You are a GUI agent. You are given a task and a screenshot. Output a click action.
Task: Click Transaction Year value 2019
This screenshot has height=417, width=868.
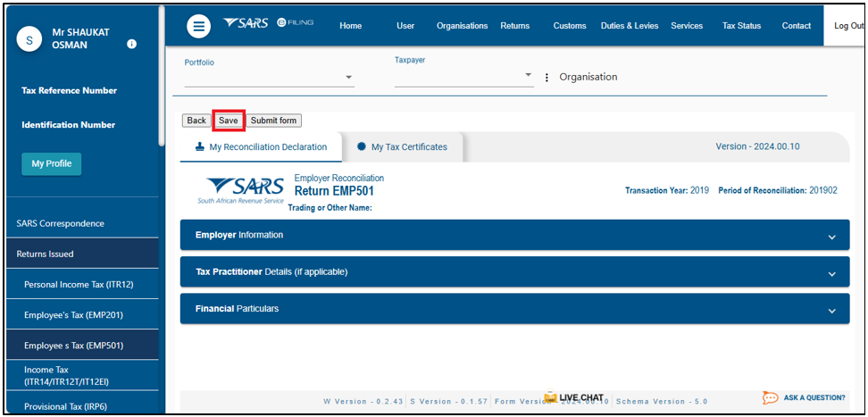pyautogui.click(x=700, y=190)
